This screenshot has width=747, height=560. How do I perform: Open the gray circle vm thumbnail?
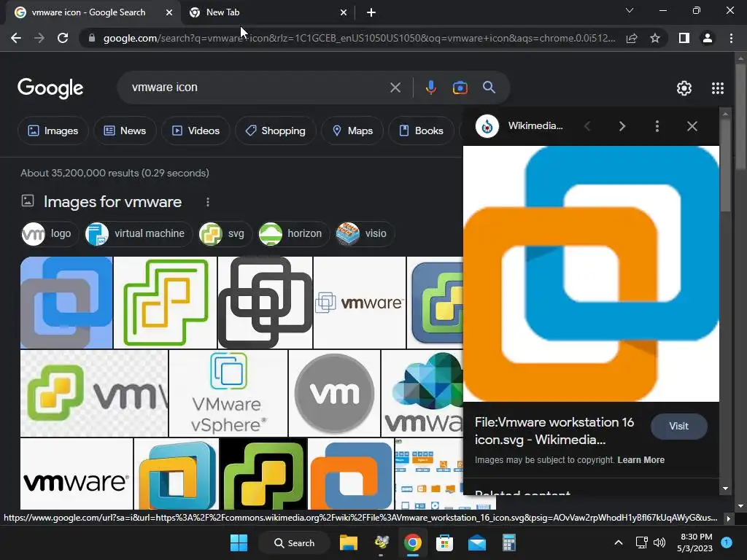pos(334,393)
